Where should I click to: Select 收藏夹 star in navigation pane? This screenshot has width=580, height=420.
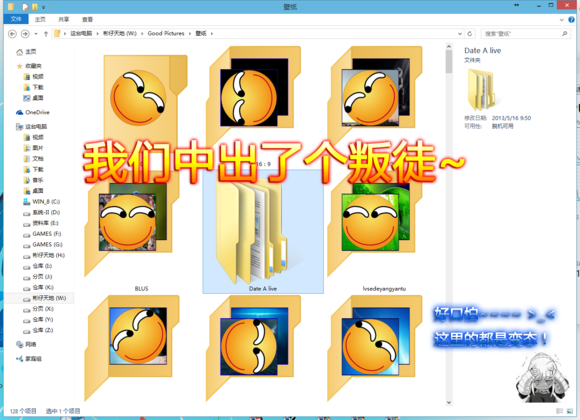click(29, 66)
